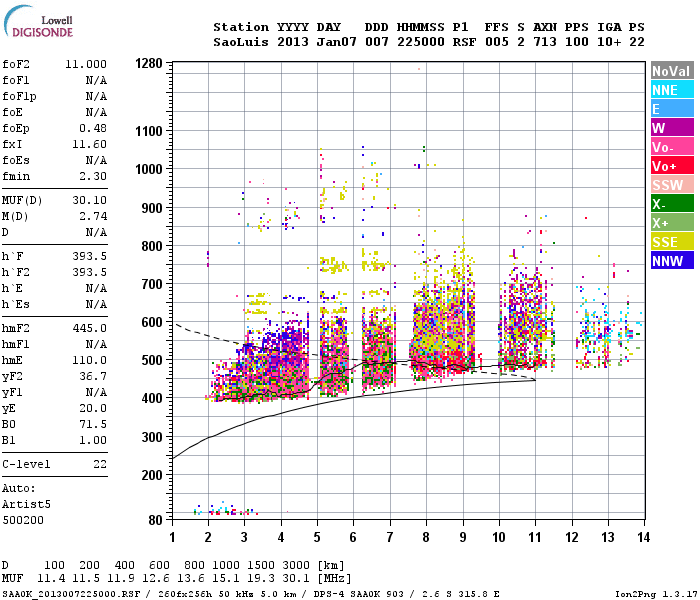This screenshot has height=600, width=700.
Task: Select the X+ light green legend swatch
Action: pos(672,222)
